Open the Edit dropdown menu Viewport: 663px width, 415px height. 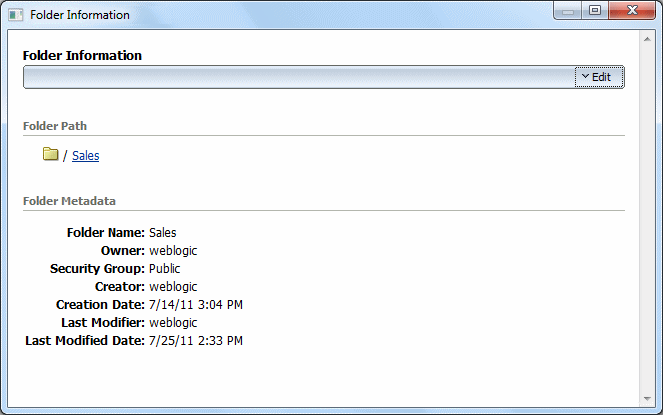point(599,77)
